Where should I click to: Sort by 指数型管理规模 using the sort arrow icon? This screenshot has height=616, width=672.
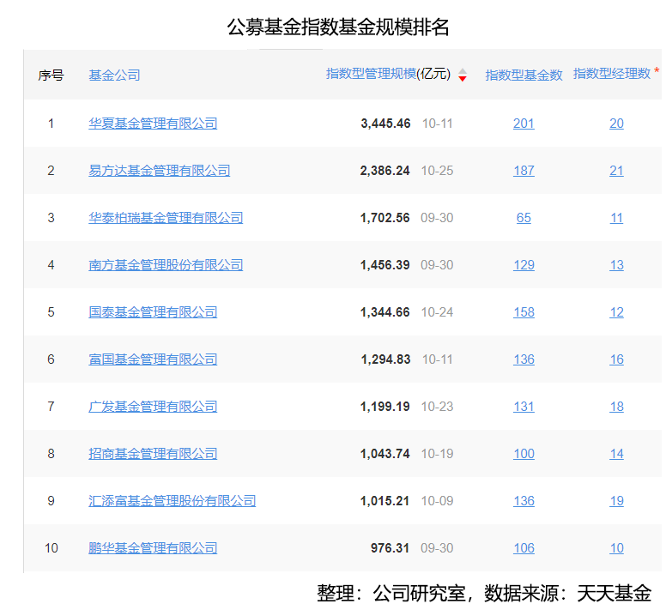(x=462, y=75)
